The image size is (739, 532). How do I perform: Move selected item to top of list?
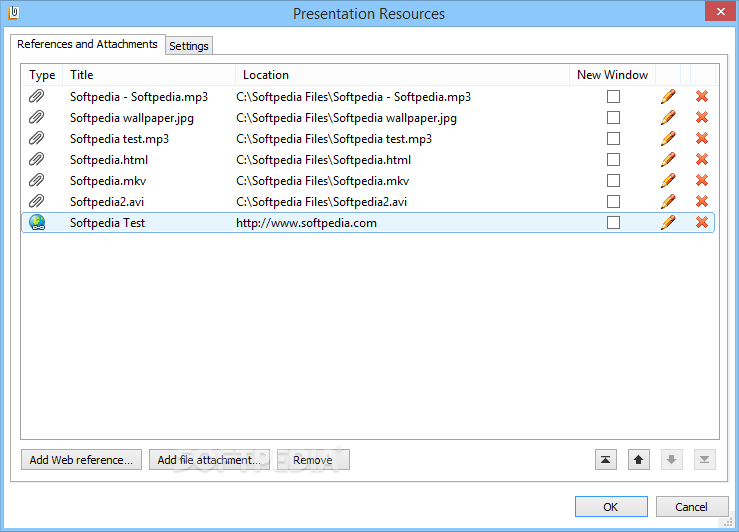tap(606, 459)
